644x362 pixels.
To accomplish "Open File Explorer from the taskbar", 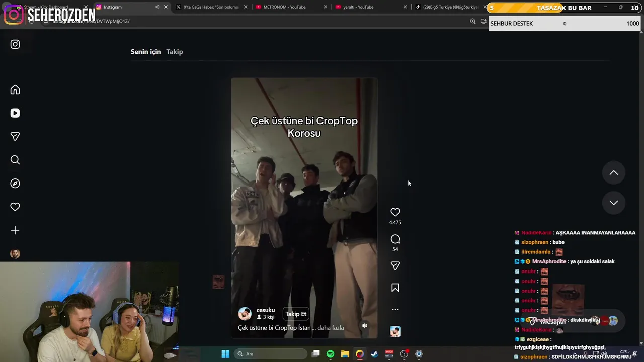I will coord(345,354).
